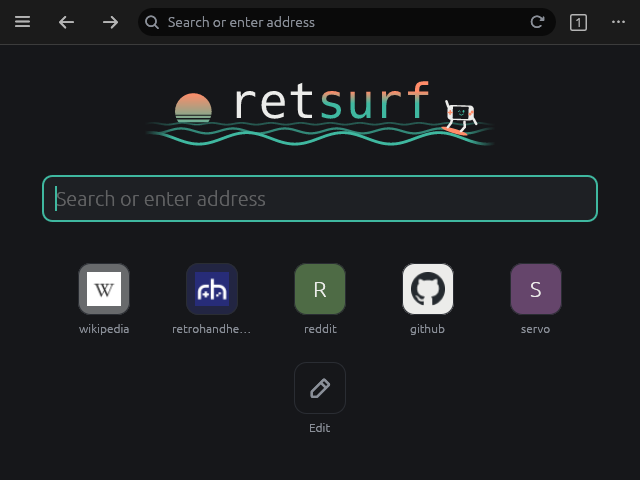Viewport: 640px width, 480px height.
Task: Click the retsurf logo text
Action: tap(332, 101)
